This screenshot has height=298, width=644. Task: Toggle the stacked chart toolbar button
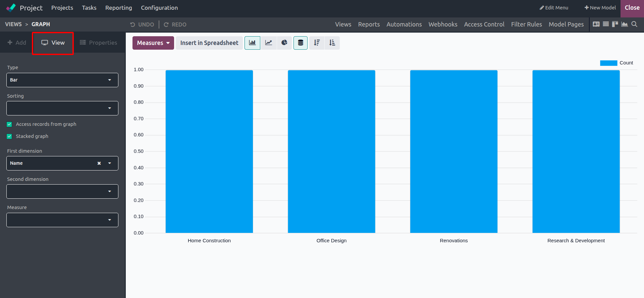301,43
